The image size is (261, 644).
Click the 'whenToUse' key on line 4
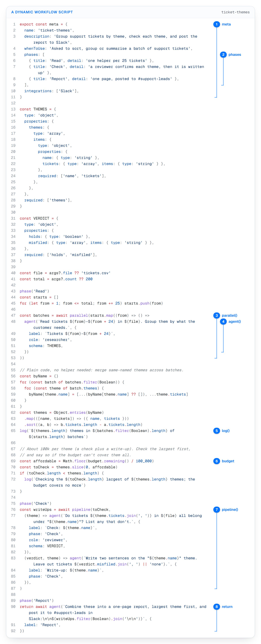pos(34,49)
